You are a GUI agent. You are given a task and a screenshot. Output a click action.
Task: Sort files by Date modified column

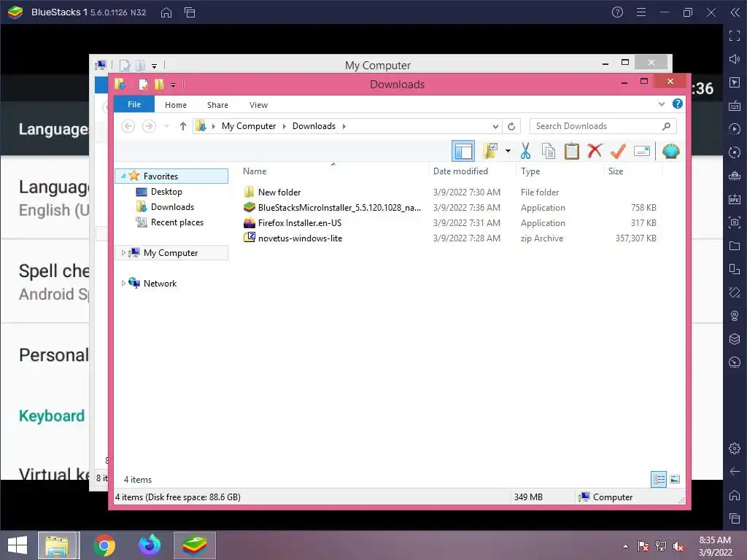click(x=460, y=171)
